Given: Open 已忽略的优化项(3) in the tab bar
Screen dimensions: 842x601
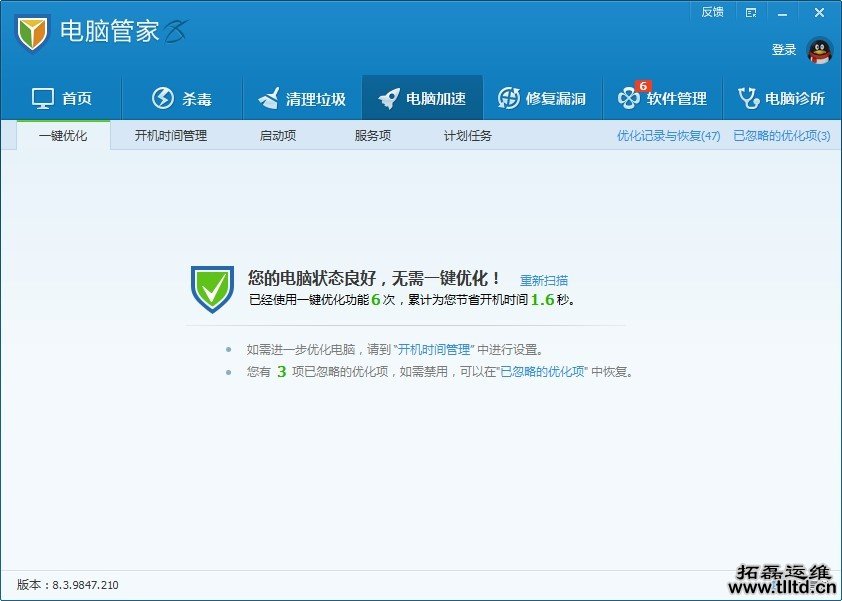Looking at the screenshot, I should click(x=781, y=136).
